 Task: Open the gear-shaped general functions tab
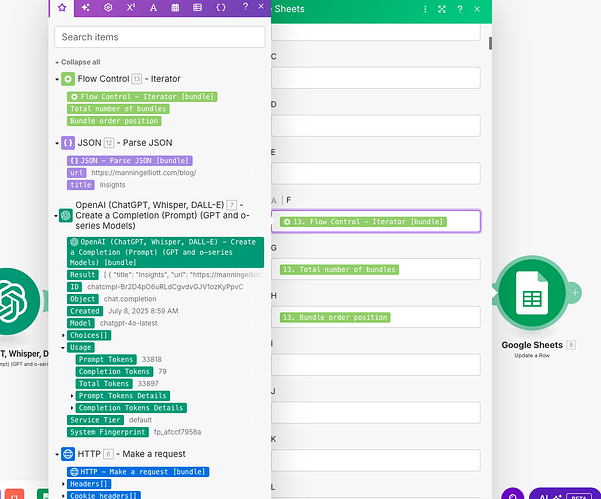pos(108,8)
